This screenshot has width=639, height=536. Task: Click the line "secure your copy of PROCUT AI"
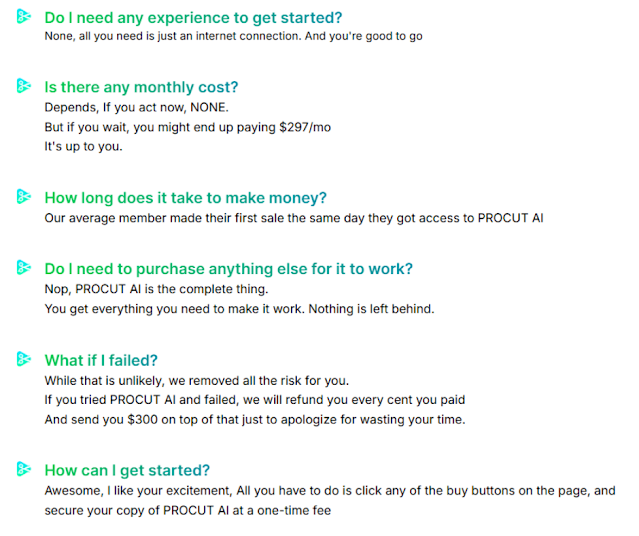pos(187,510)
